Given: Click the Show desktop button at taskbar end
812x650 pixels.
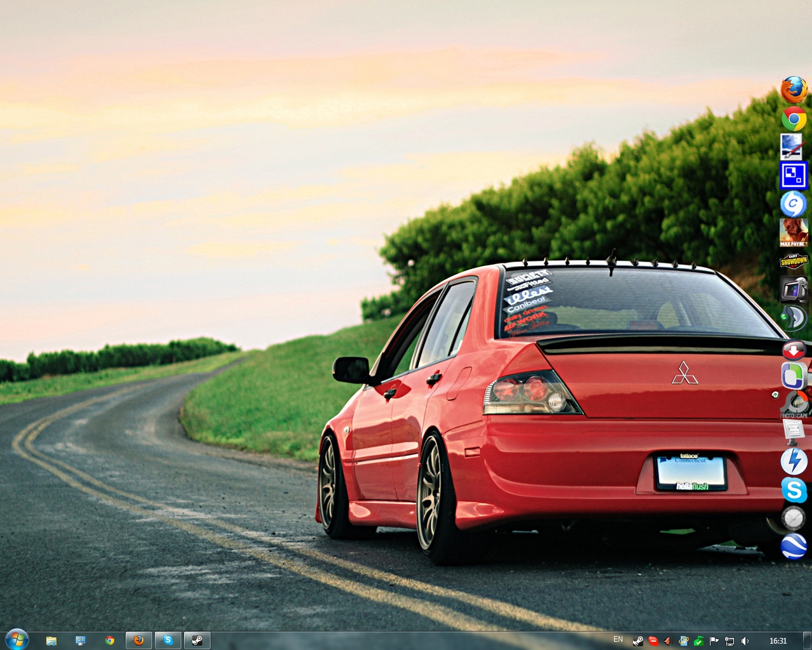Looking at the screenshot, I should point(807,640).
